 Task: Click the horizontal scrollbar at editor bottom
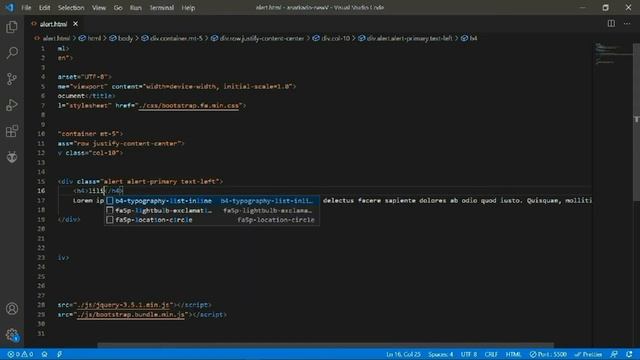tap(325, 345)
